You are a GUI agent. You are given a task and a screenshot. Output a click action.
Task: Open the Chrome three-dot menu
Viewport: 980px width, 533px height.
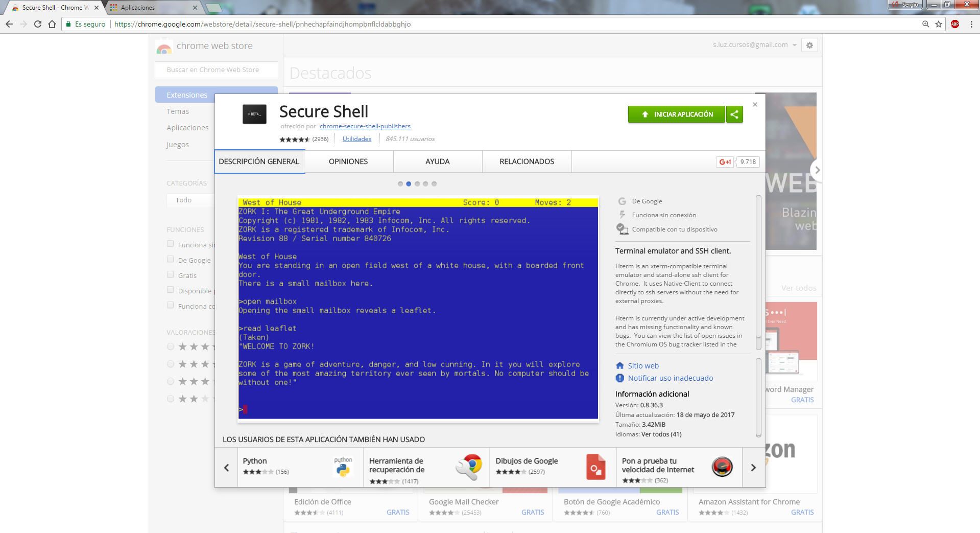click(x=971, y=24)
